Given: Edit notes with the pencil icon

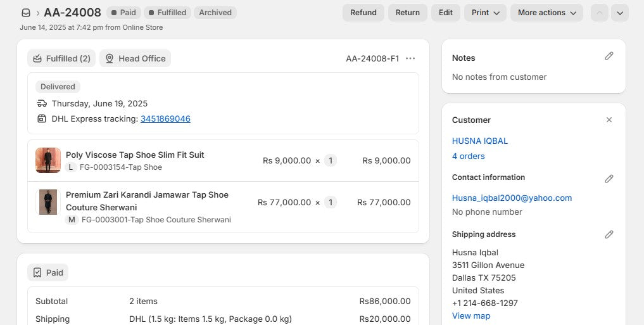Looking at the screenshot, I should click(609, 56).
